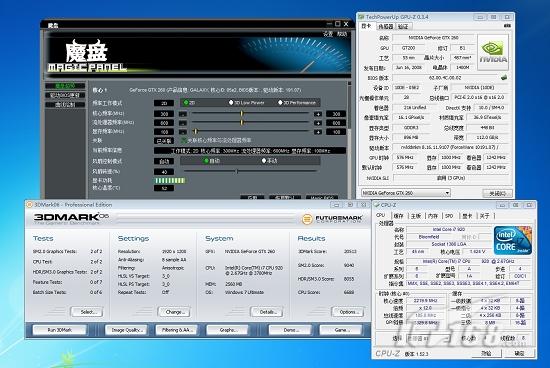The image size is (550, 368).
Task: Select third sidebar item in Magic Panel
Action: coord(65,105)
